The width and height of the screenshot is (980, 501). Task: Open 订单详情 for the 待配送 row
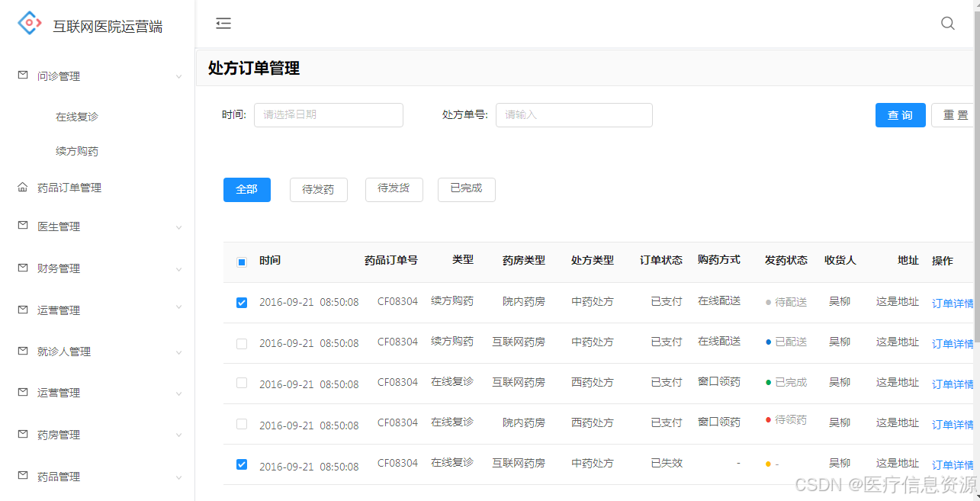[x=953, y=303]
